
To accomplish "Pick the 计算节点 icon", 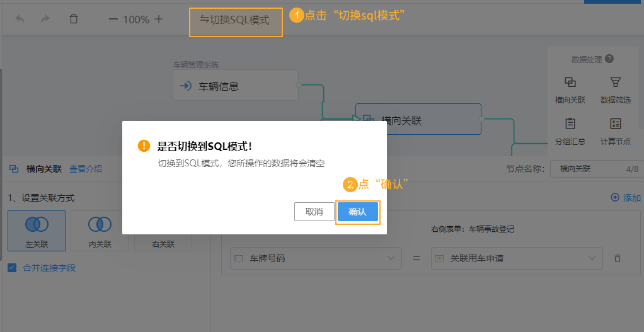I will pos(615,123).
